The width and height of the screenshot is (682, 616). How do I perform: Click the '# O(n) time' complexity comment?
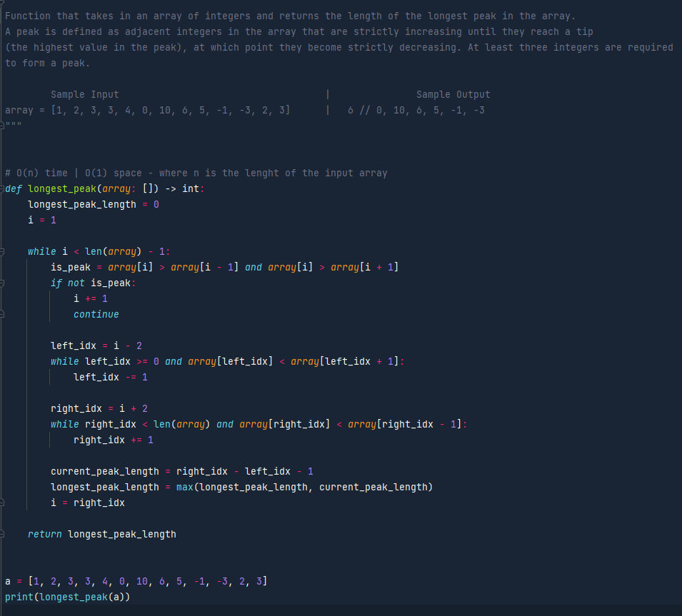tap(196, 173)
